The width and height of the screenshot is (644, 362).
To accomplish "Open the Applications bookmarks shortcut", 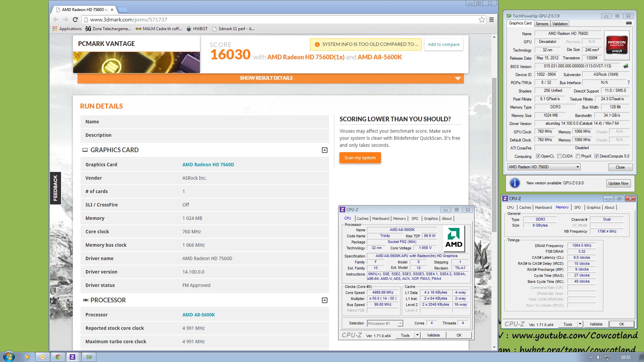I will [x=67, y=29].
